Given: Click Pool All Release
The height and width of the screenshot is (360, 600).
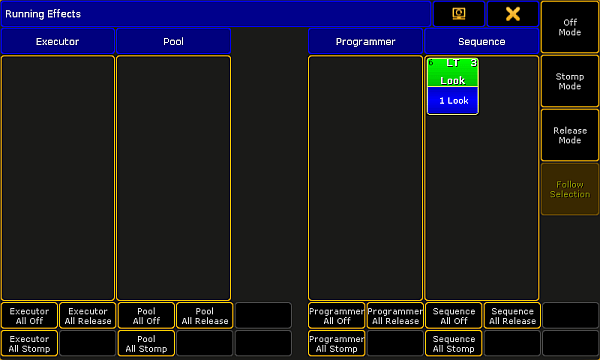Looking at the screenshot, I should click(205, 316).
